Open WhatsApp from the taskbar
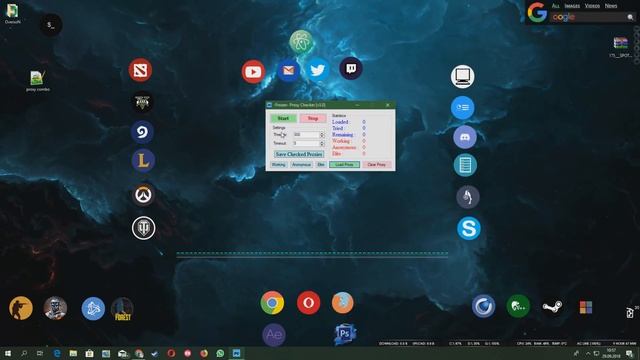640x360 pixels. point(220,353)
